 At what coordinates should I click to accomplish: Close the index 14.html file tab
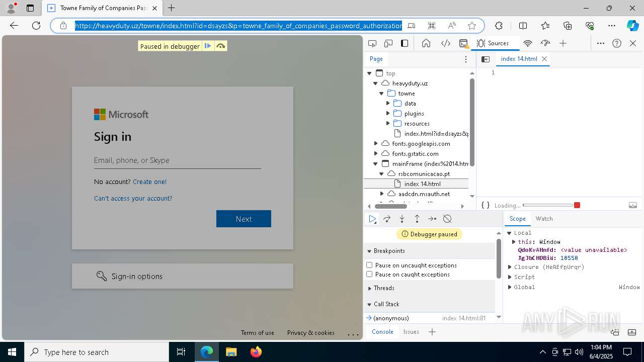[544, 59]
